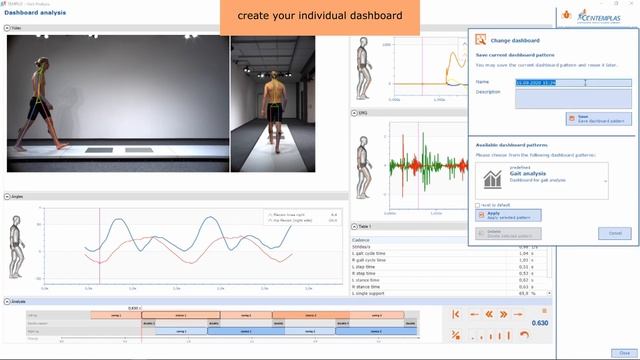The image size is (640, 360).
Task: Click the 0.630 time readout
Action: tap(540, 323)
